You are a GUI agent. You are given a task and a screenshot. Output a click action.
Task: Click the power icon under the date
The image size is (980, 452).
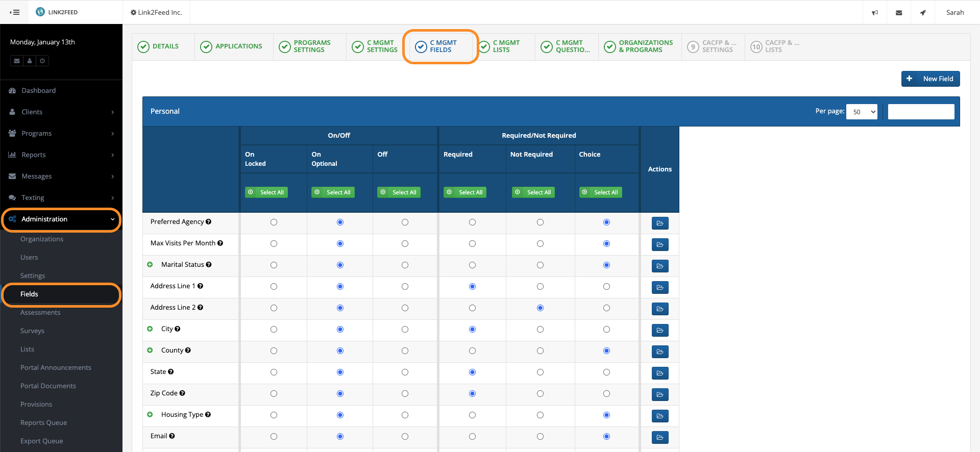pos(42,61)
